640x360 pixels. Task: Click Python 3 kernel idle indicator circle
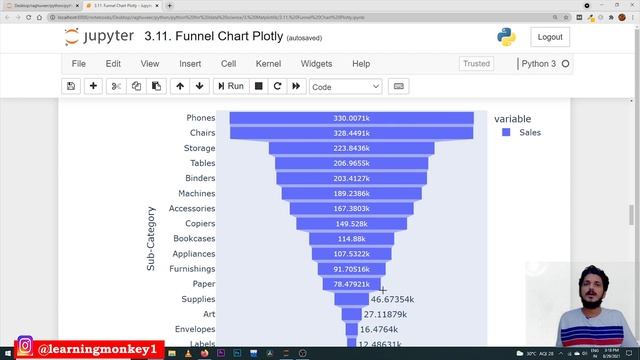pos(565,64)
